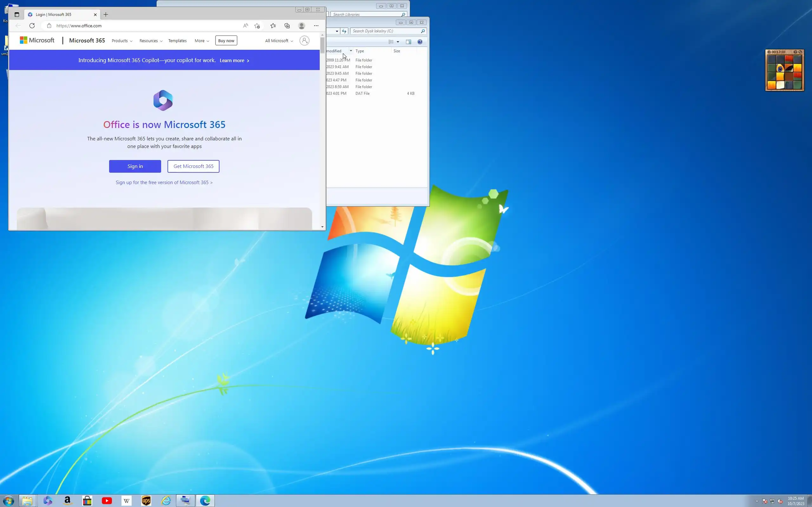Refresh the office.com page
Screen dimensions: 812x507
(x=32, y=25)
